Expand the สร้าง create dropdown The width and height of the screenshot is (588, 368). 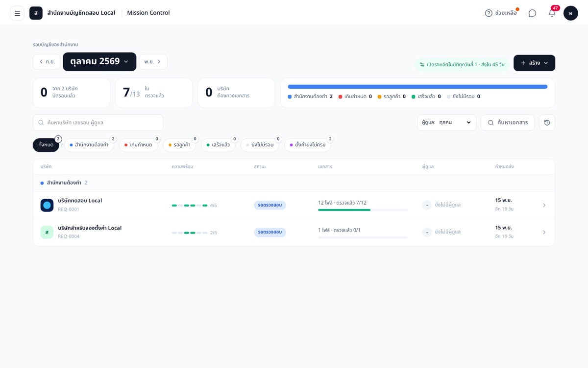pyautogui.click(x=534, y=63)
